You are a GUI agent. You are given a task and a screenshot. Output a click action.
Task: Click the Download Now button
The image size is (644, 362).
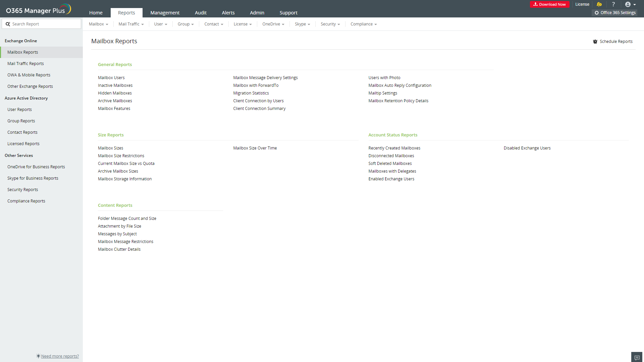549,4
